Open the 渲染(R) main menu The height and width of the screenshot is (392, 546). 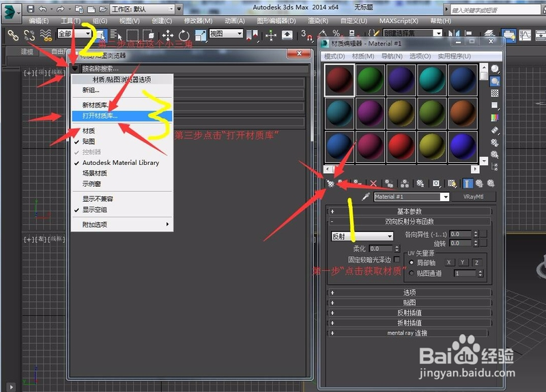coord(318,21)
